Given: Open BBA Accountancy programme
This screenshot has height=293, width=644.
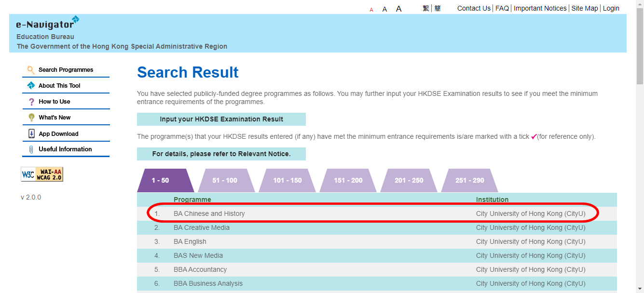Looking at the screenshot, I should [x=200, y=269].
